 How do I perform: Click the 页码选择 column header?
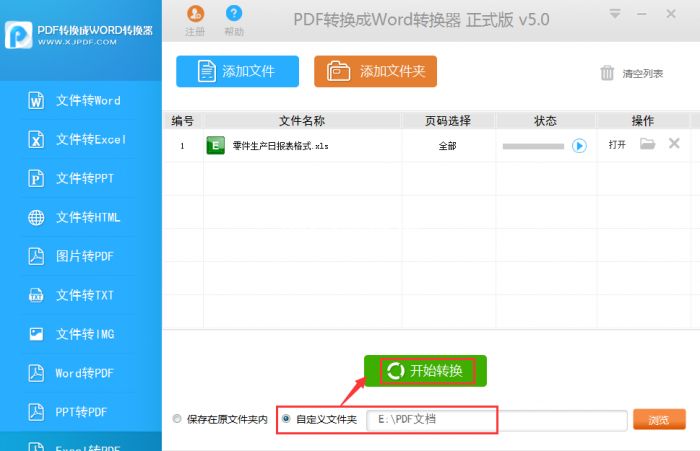click(x=448, y=121)
